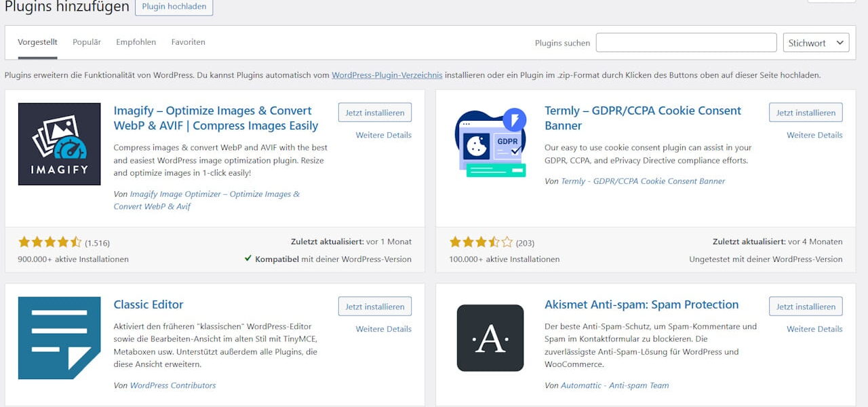Click the Akismet 'A' logo

(490, 338)
